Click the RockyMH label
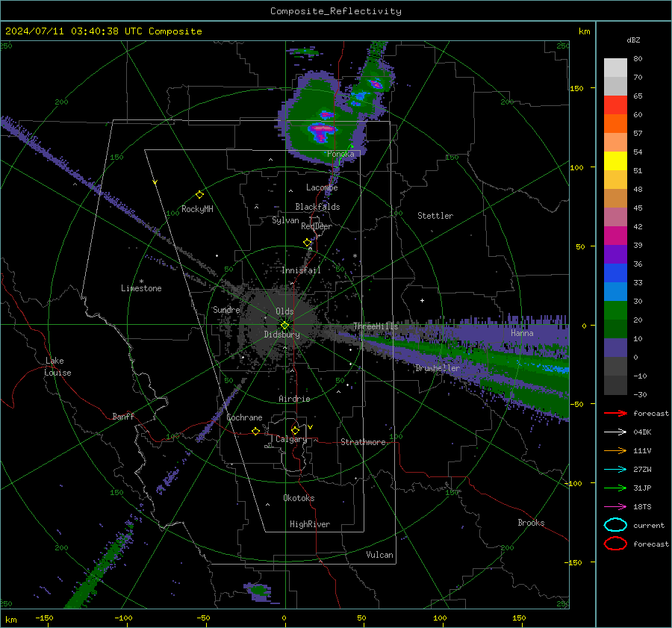This screenshot has width=672, height=628. point(197,209)
